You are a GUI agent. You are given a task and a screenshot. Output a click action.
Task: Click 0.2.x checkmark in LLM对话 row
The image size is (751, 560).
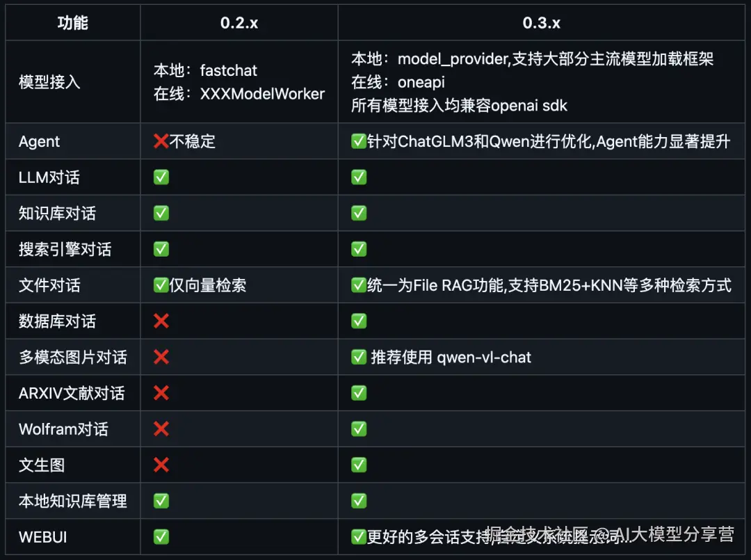161,177
